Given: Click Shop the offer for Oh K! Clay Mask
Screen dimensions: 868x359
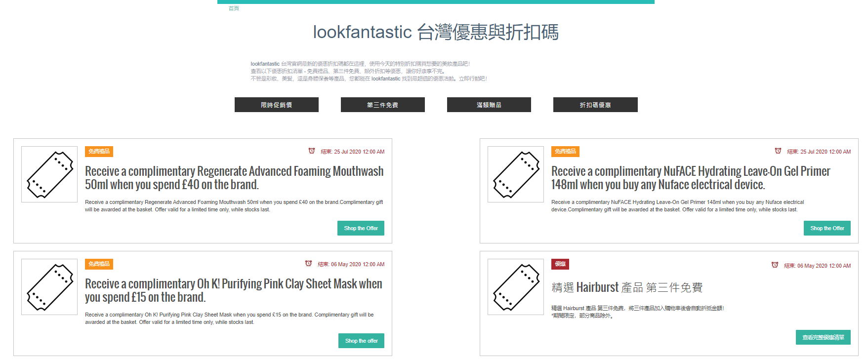Looking at the screenshot, I should pyautogui.click(x=361, y=341).
